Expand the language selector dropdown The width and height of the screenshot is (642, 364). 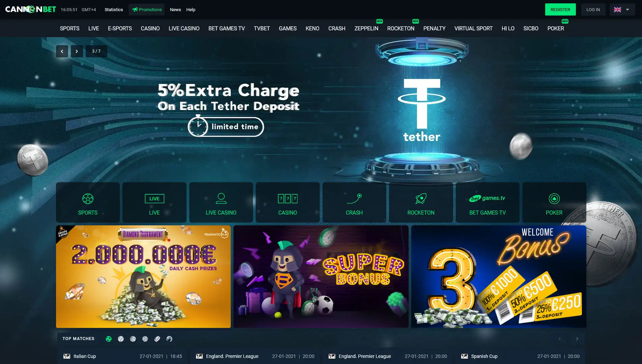pyautogui.click(x=622, y=9)
